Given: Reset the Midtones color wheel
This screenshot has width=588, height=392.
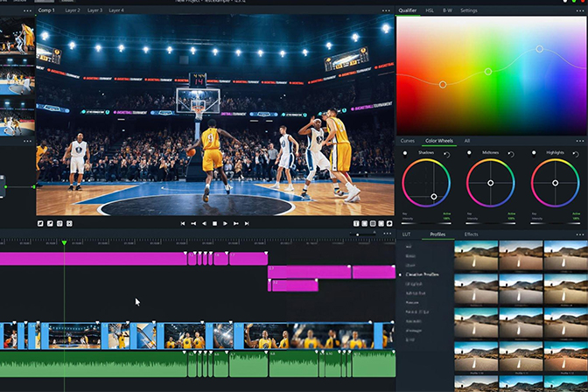Looking at the screenshot, I should tap(511, 154).
